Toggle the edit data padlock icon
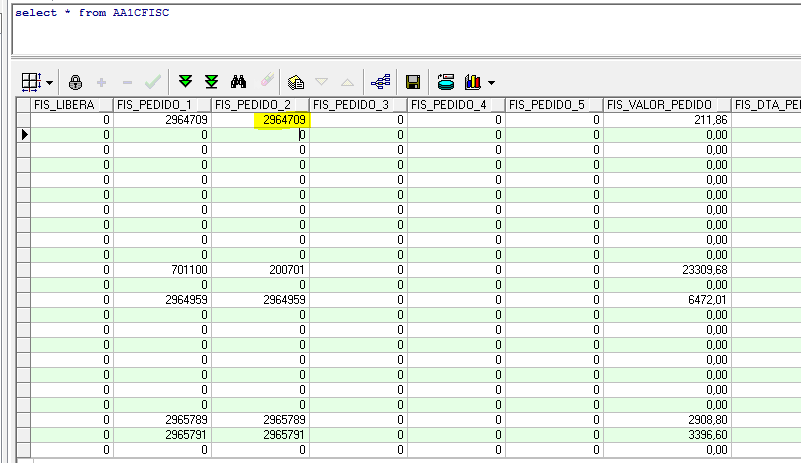 tap(75, 82)
